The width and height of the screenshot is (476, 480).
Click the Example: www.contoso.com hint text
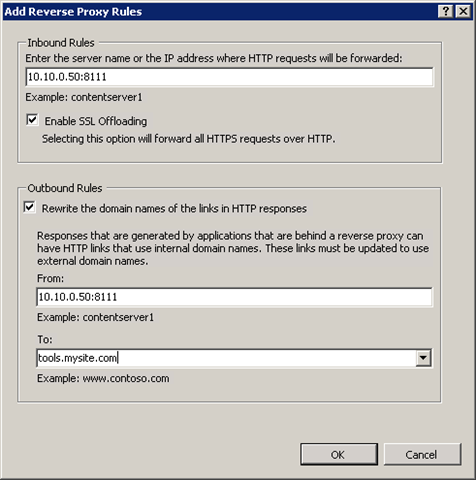[103, 379]
